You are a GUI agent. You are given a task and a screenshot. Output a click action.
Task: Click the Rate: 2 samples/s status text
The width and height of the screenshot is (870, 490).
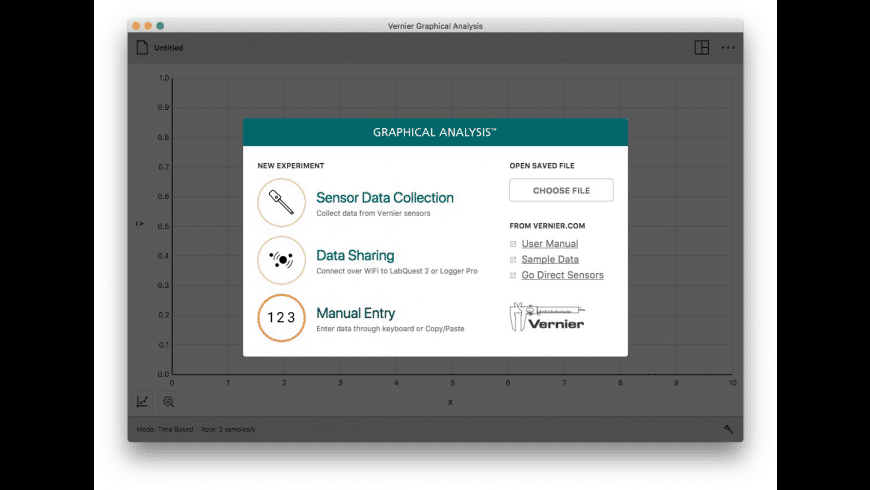point(228,430)
